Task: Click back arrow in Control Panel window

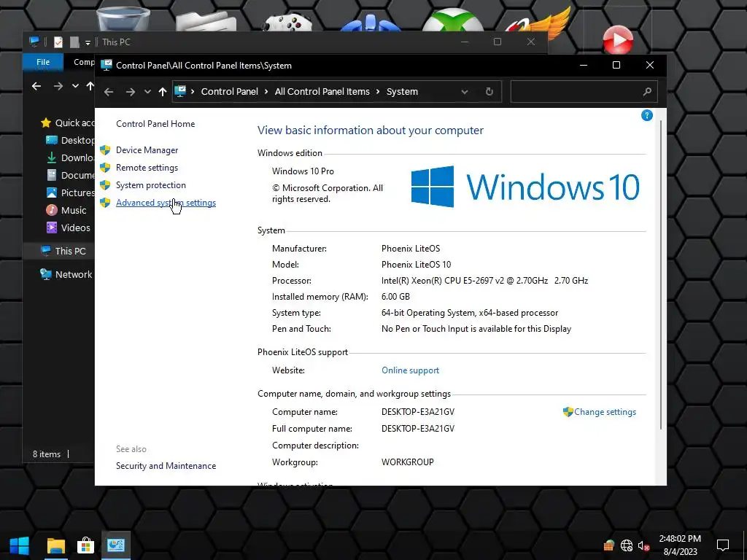Action: pos(109,92)
